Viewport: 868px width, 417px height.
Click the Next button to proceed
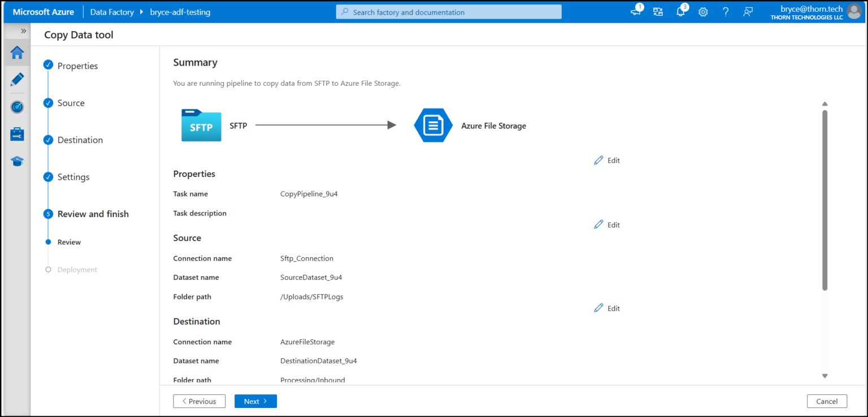pyautogui.click(x=255, y=401)
